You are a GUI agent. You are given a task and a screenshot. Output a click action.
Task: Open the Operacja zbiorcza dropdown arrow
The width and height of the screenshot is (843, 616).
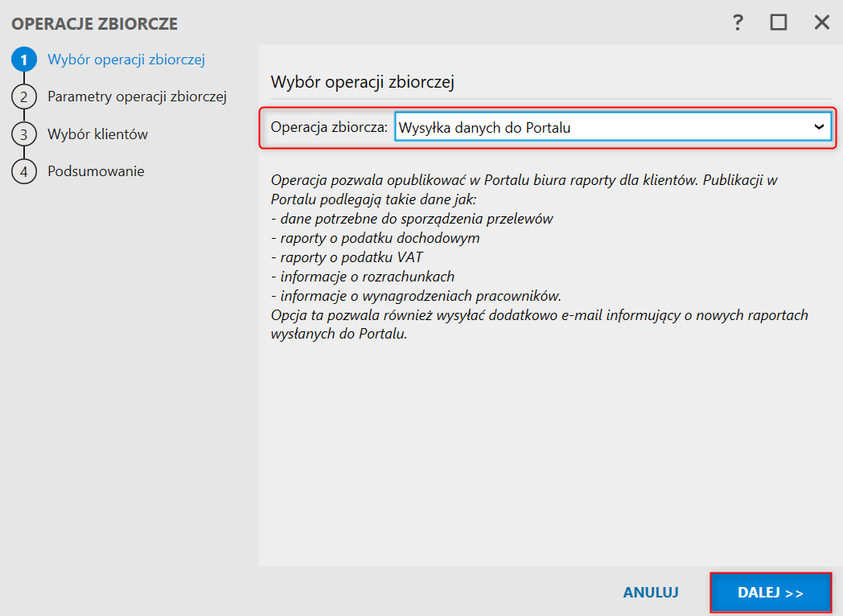[819, 127]
